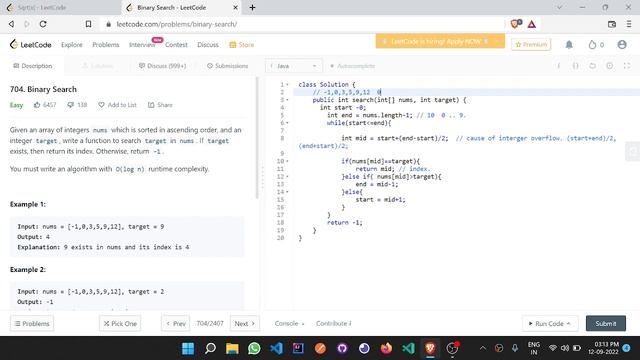Collapse code fold at line 6
640x360 pixels.
click(287, 123)
